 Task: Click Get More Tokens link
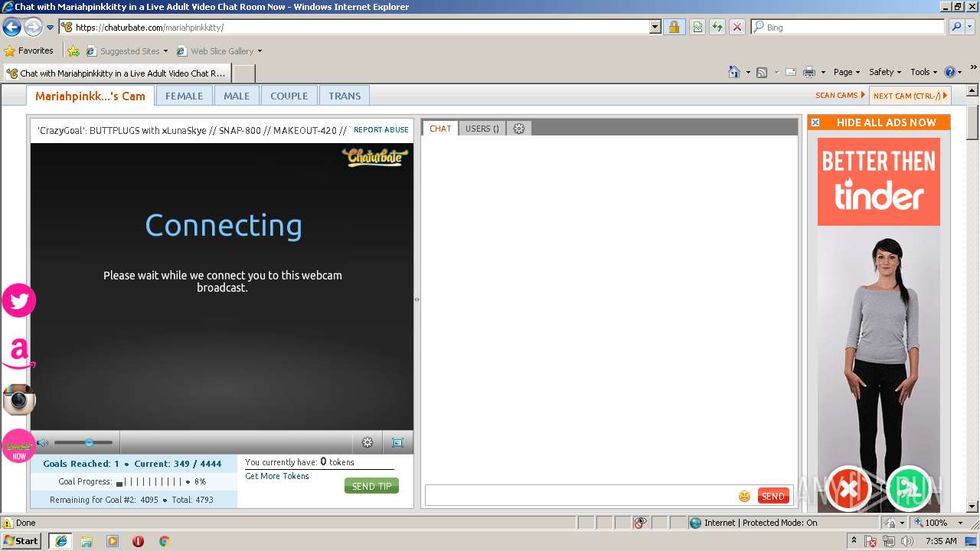[x=277, y=476]
